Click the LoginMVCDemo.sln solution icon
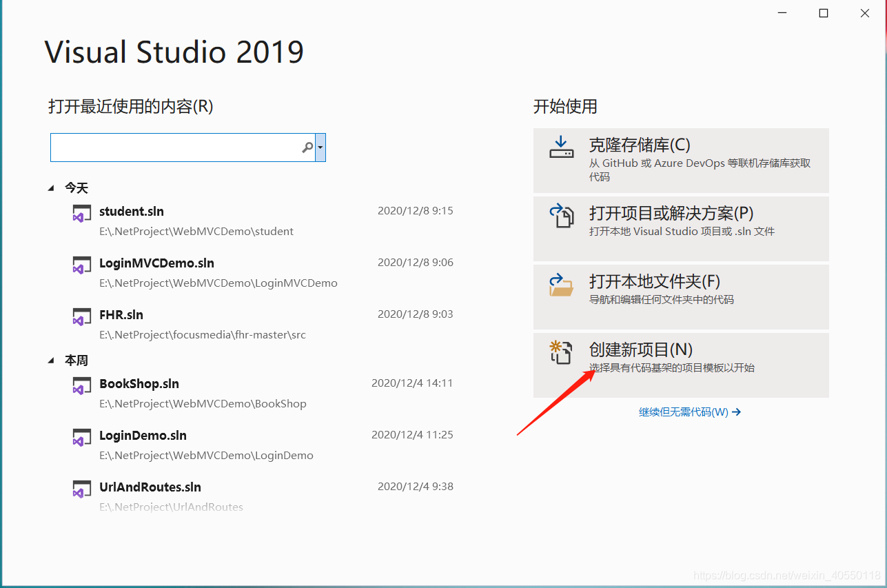 pyautogui.click(x=82, y=265)
